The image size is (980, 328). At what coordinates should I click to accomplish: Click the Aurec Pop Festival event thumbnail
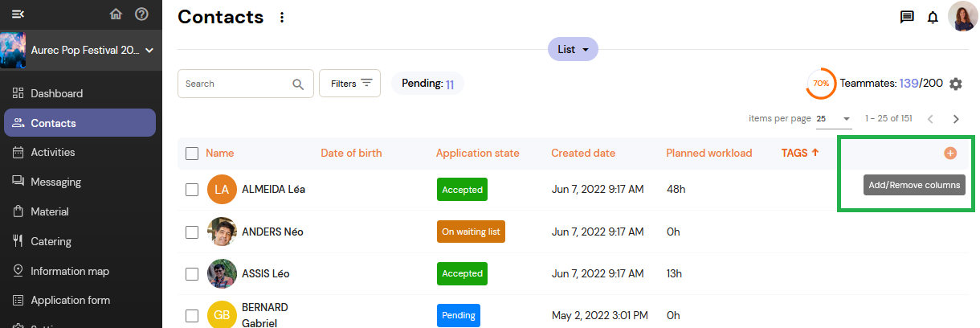pos(14,50)
